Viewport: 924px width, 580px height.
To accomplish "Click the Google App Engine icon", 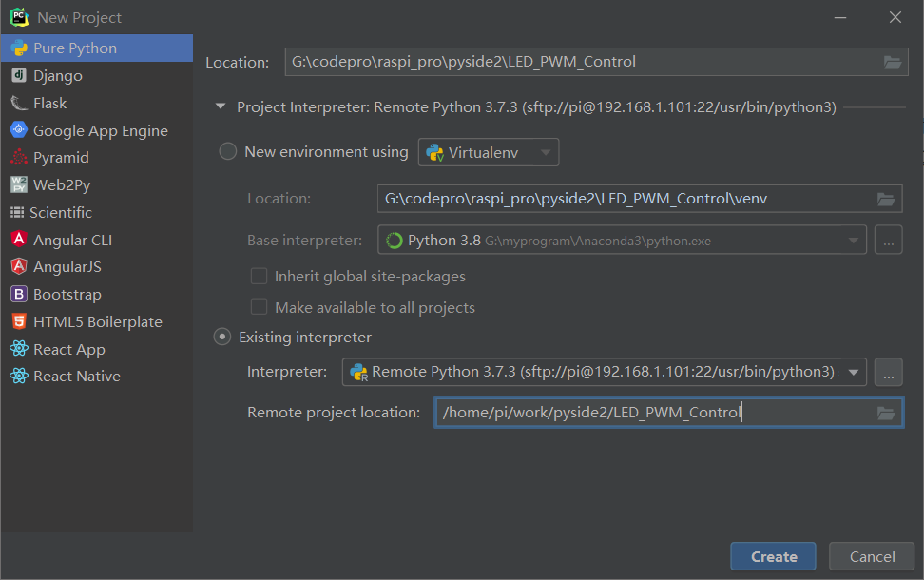I will tap(19, 130).
